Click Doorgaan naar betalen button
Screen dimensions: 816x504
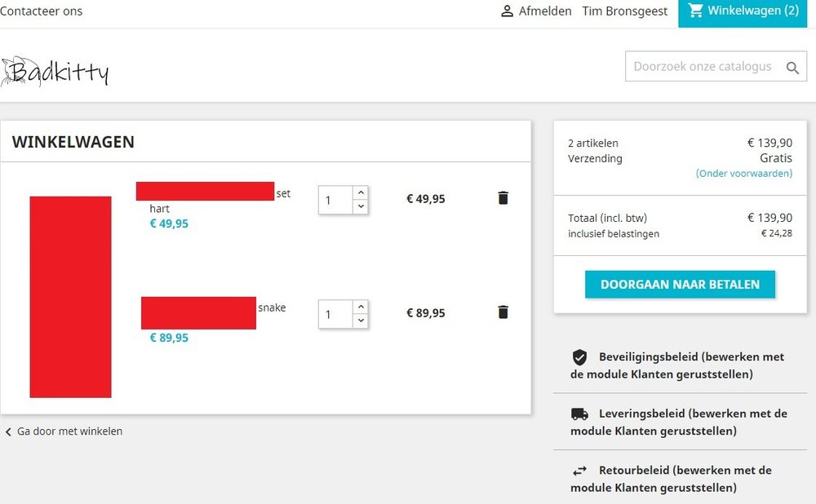pos(680,285)
